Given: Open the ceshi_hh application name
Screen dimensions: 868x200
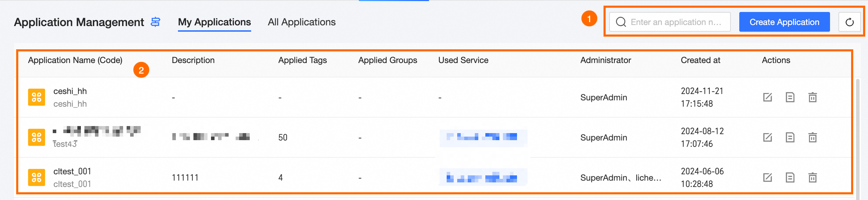Looking at the screenshot, I should 70,91.
